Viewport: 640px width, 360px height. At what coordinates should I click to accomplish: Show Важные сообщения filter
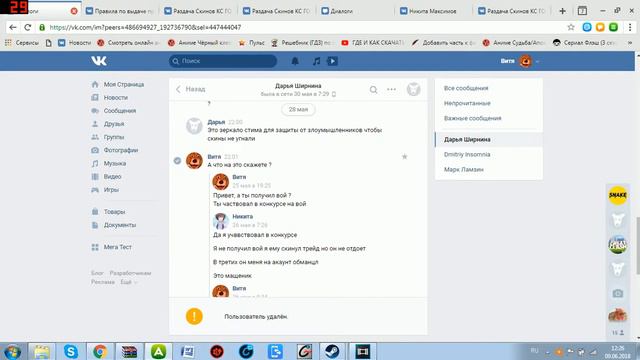[x=472, y=118]
